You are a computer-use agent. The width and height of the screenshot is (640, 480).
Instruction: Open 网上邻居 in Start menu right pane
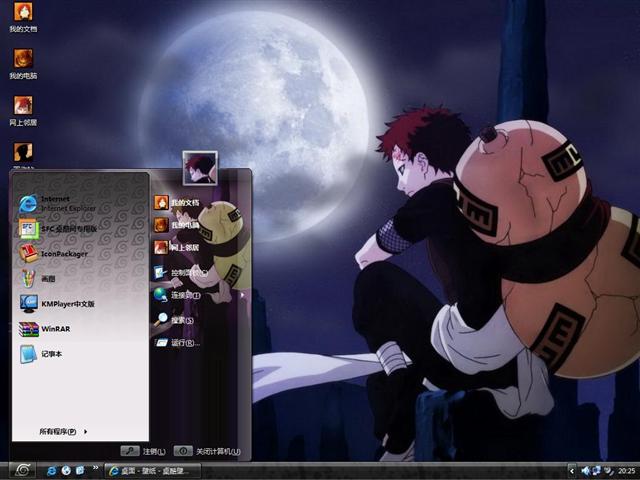(177, 247)
